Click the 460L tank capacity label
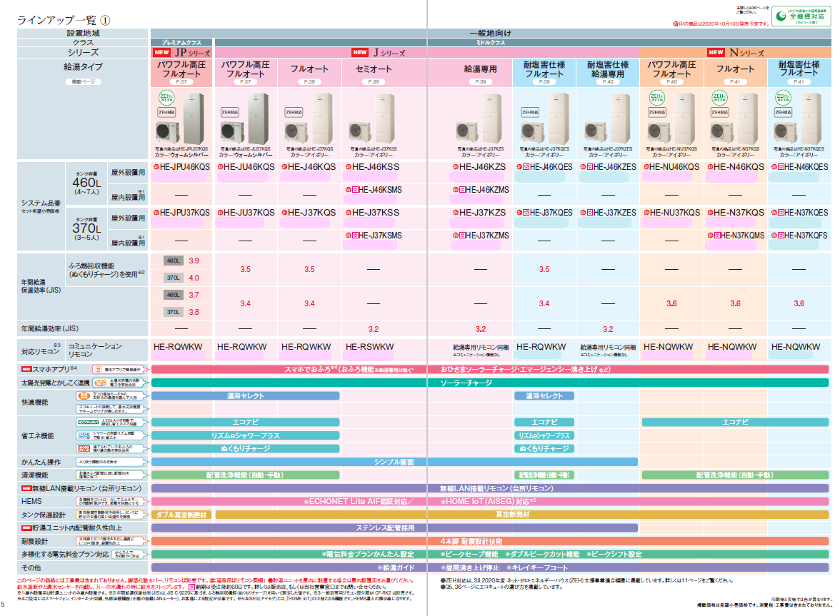The width and height of the screenshot is (840, 616). pyautogui.click(x=87, y=182)
